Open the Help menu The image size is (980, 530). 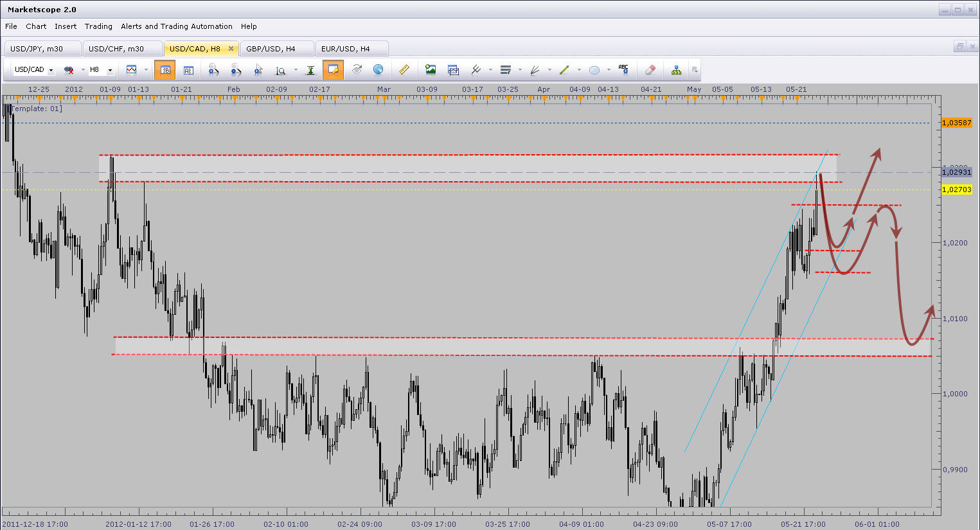tap(249, 26)
